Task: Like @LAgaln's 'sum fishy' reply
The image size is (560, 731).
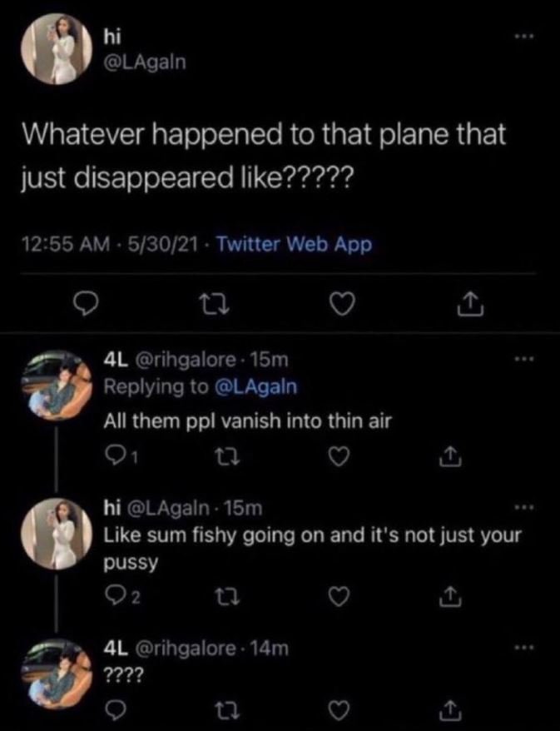Action: click(x=338, y=594)
